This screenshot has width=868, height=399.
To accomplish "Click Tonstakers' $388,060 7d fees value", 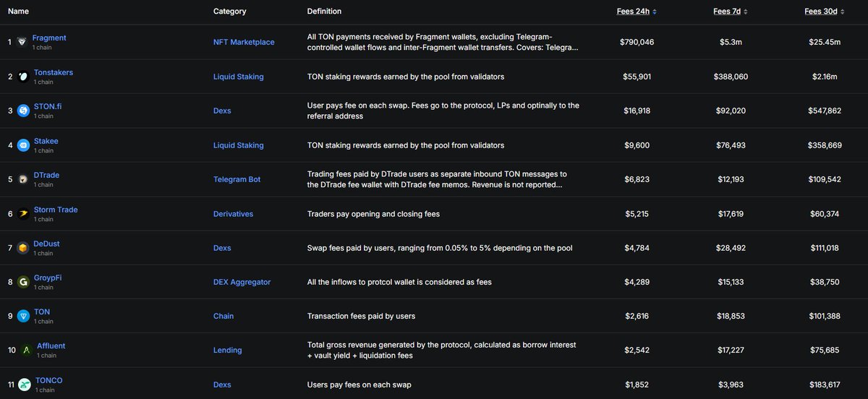I will tap(730, 77).
